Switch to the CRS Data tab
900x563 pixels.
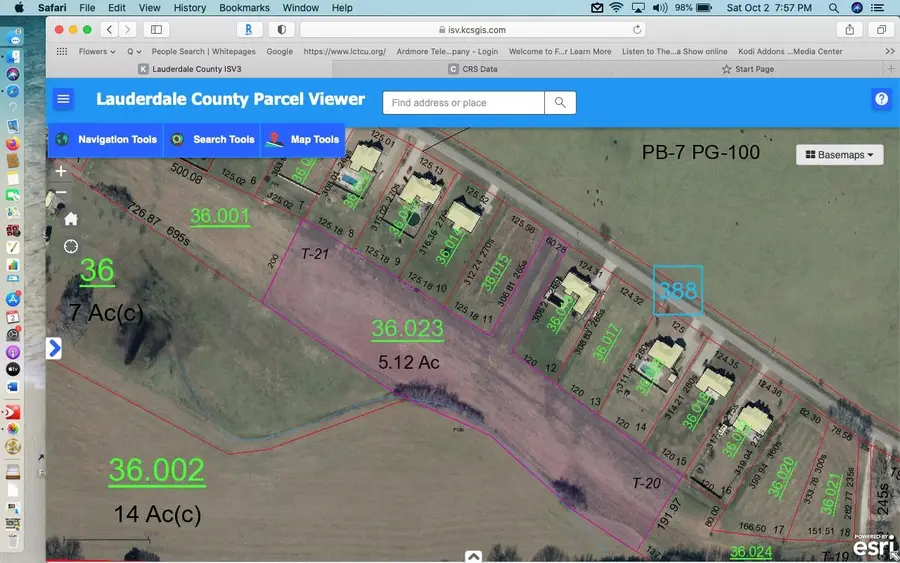(473, 69)
